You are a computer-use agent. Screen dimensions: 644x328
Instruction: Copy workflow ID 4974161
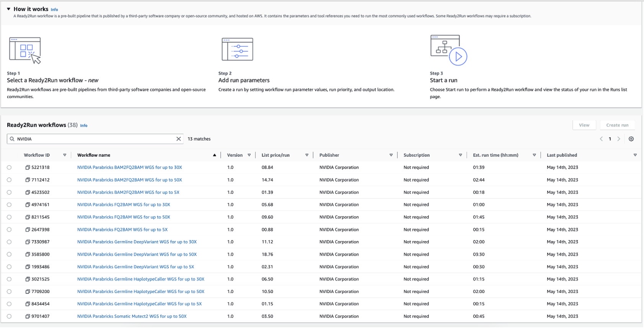click(28, 205)
